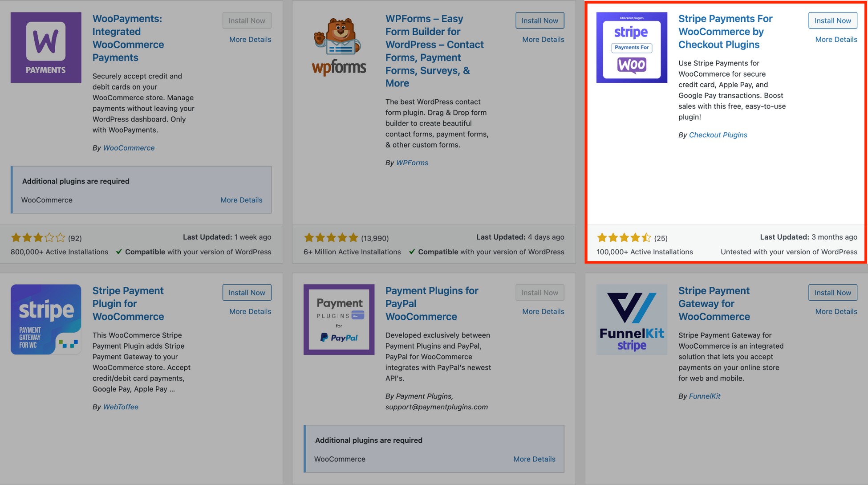Click More Details for WooCommerce required plugin
The height and width of the screenshot is (485, 868).
(x=241, y=199)
